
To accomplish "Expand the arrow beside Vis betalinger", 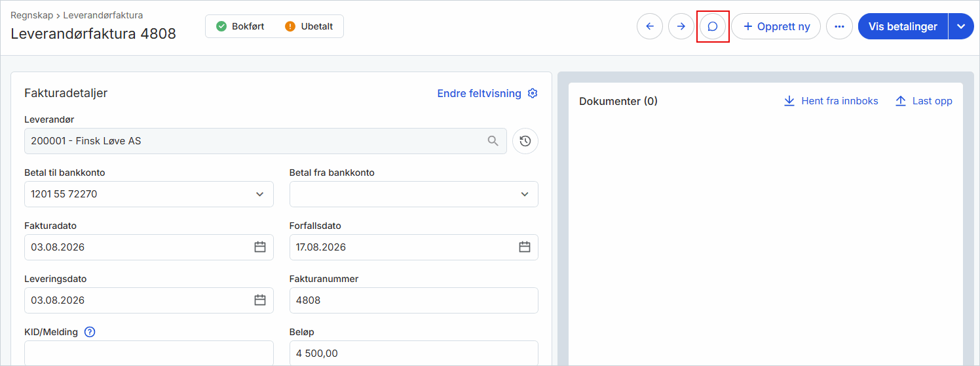I will click(961, 26).
